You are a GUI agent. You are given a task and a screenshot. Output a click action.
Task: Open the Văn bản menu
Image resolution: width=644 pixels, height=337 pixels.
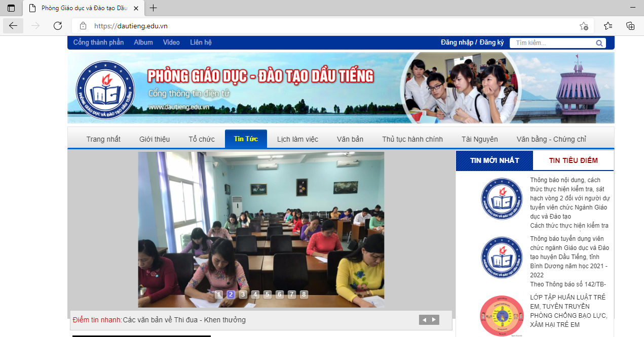pos(350,139)
